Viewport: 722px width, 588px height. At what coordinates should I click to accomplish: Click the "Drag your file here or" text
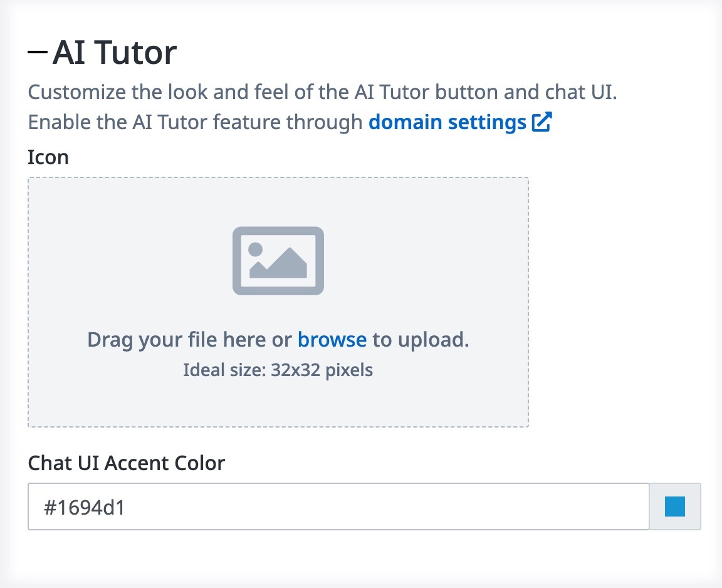pyautogui.click(x=189, y=340)
